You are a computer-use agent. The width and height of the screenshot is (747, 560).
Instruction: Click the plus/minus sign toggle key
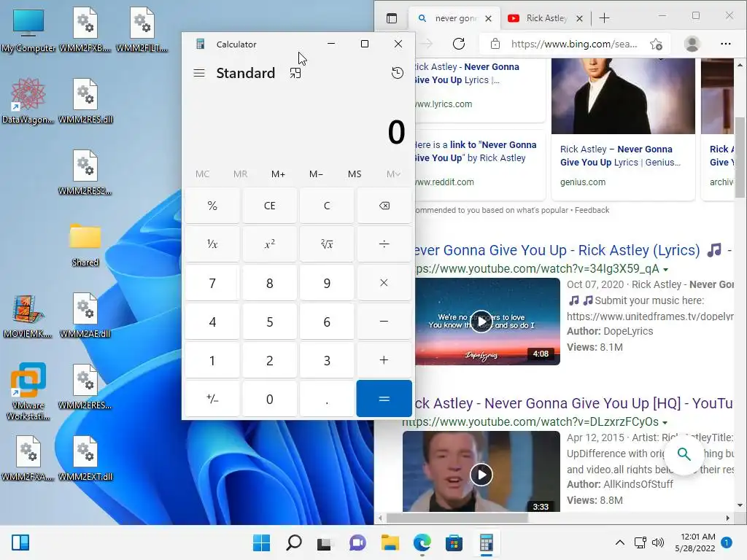tap(212, 399)
